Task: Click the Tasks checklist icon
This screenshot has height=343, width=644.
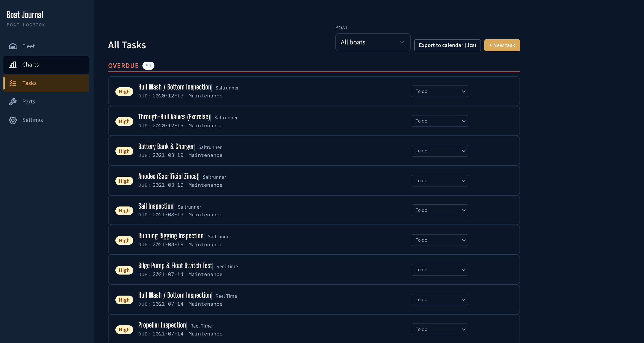Action: click(x=13, y=83)
